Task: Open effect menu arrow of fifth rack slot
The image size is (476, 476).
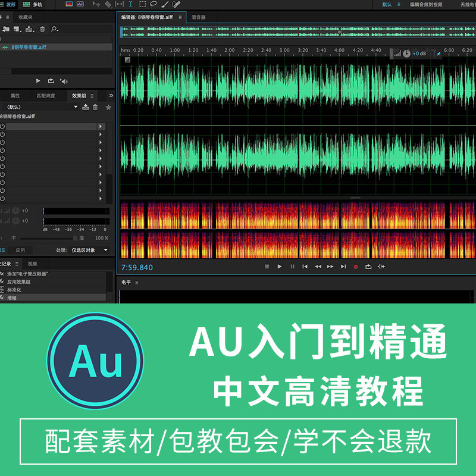Action: [101, 158]
